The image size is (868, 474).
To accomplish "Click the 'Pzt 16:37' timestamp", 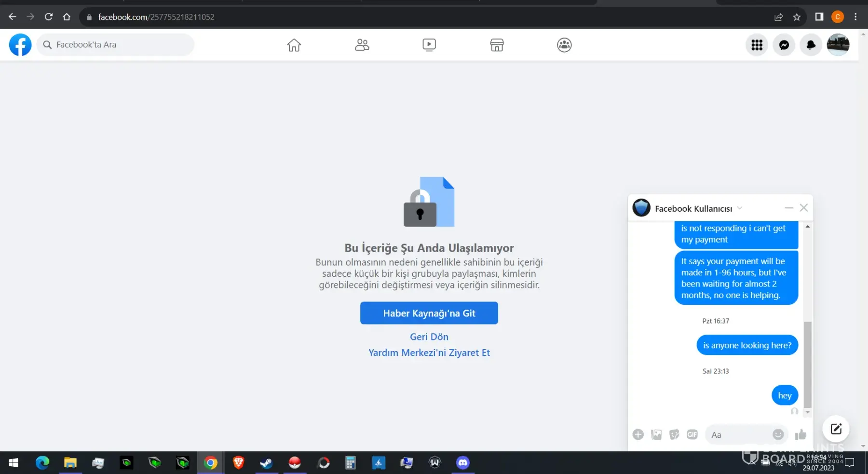I will pos(716,321).
